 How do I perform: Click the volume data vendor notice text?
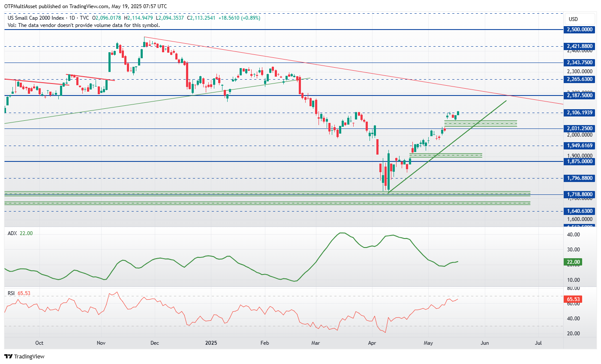(x=84, y=25)
